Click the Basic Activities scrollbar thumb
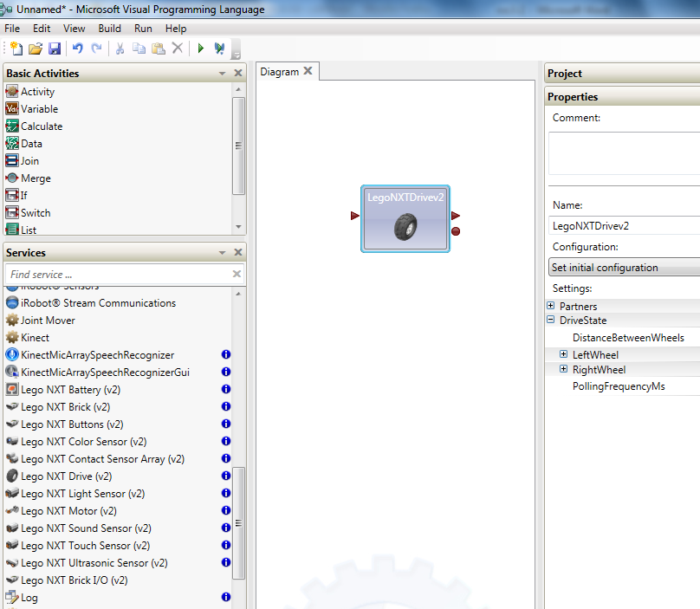Screen dimensions: 700x609 coord(238,146)
